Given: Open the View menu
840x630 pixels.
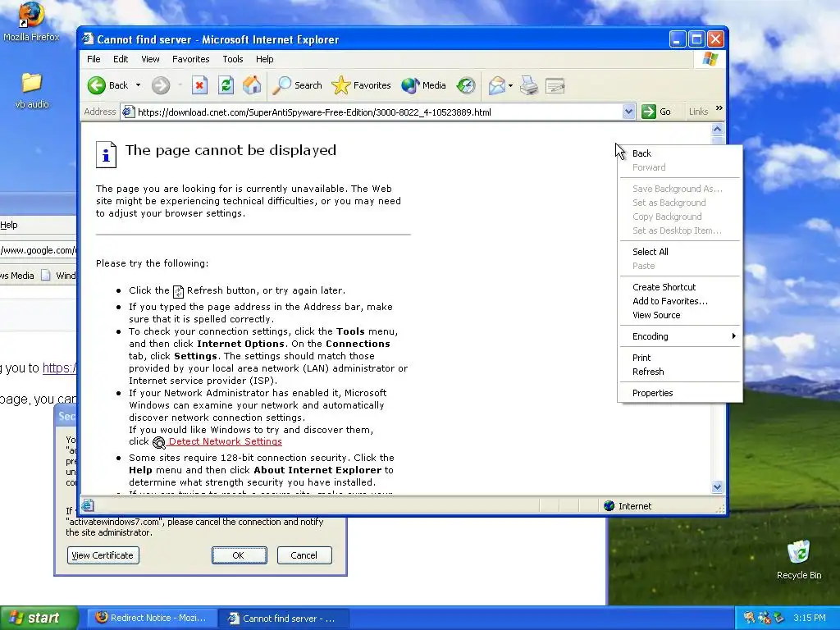Looking at the screenshot, I should click(x=150, y=59).
